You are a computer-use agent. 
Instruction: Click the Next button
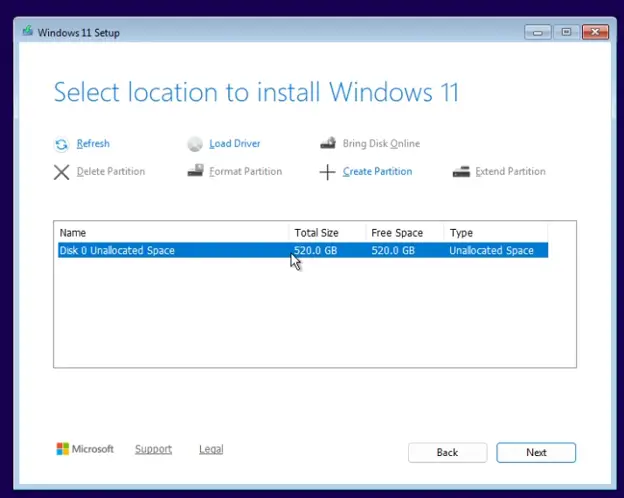pyautogui.click(x=536, y=453)
